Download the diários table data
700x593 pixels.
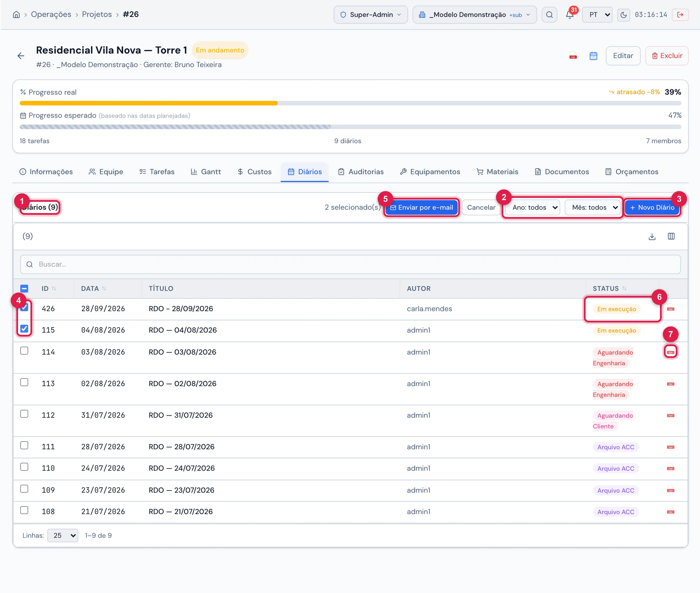[x=652, y=236]
